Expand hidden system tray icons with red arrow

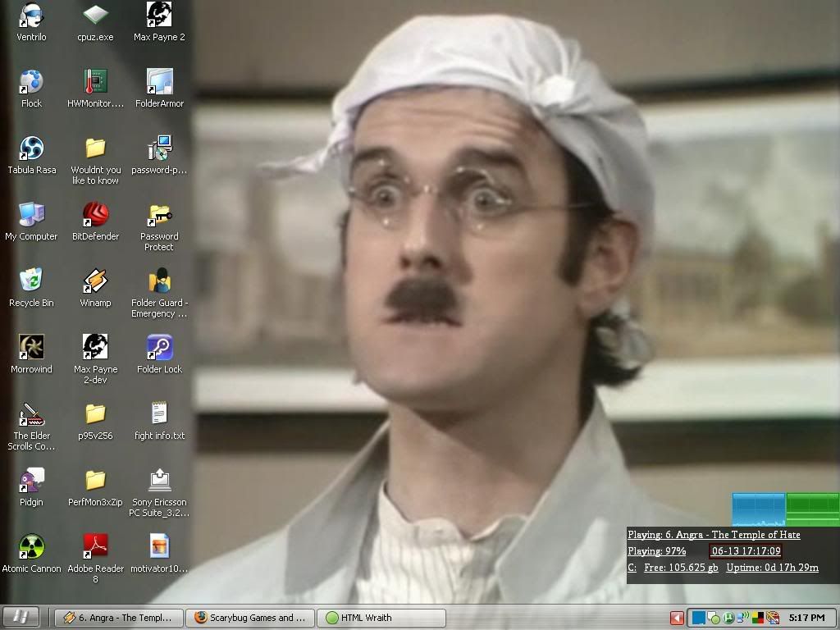677,618
